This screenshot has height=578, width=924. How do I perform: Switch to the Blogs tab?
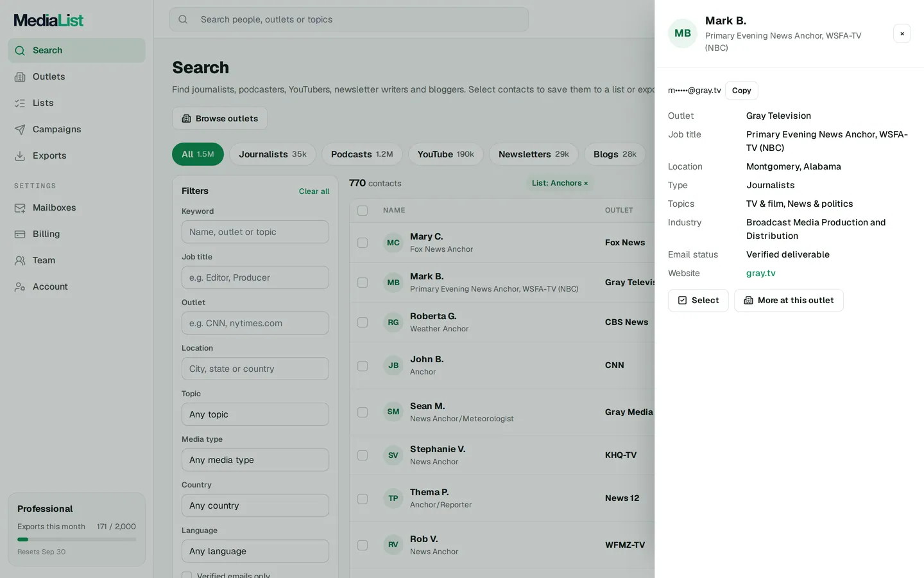tap(615, 154)
